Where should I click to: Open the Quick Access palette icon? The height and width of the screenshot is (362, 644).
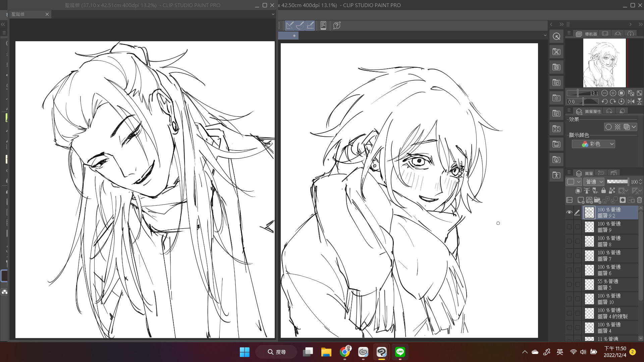pos(556,36)
